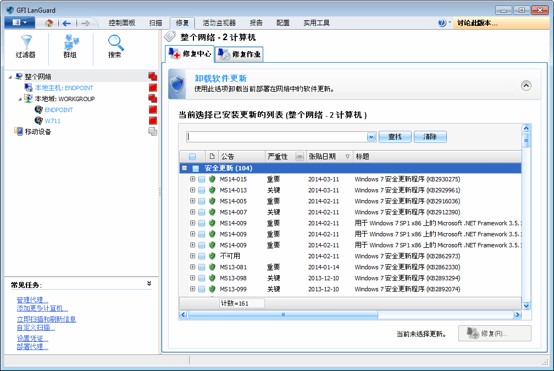The width and height of the screenshot is (554, 371).
Task: Tick the checkbox for MS14-005 row
Action: (x=201, y=201)
